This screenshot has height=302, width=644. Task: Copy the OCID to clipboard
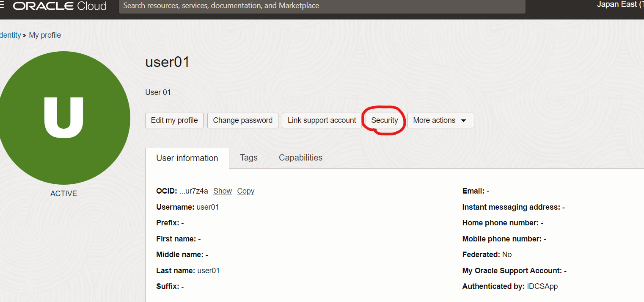(246, 191)
